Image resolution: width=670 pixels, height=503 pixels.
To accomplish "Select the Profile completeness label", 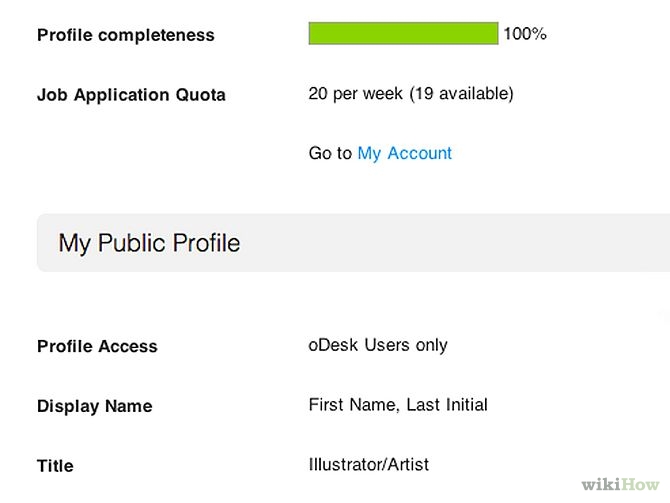I will click(x=125, y=35).
